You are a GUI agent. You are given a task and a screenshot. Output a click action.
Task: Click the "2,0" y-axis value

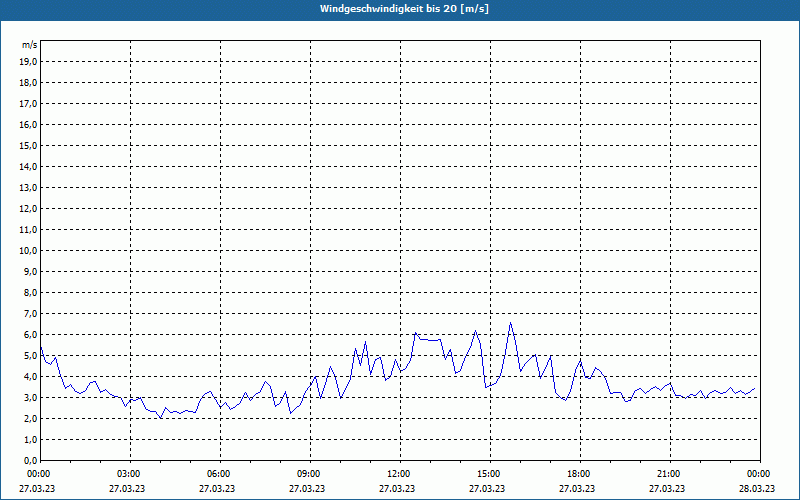click(x=30, y=418)
